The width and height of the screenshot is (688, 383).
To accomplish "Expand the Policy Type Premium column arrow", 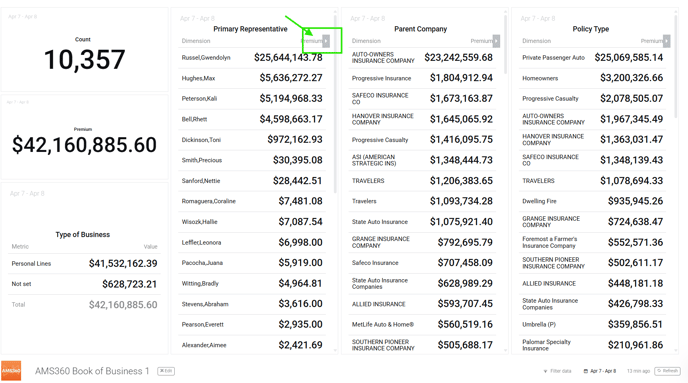I will [x=666, y=41].
